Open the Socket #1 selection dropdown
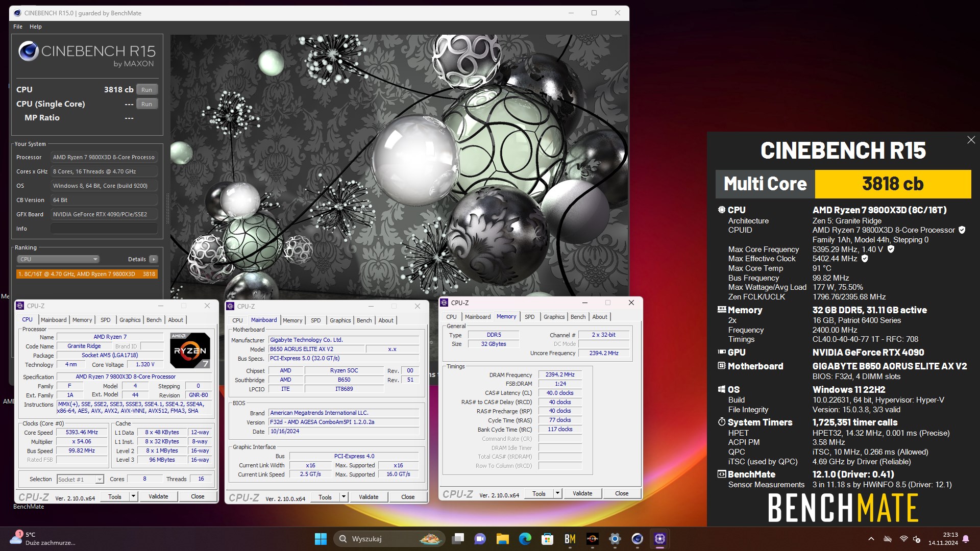The width and height of the screenshot is (980, 551). tap(81, 479)
